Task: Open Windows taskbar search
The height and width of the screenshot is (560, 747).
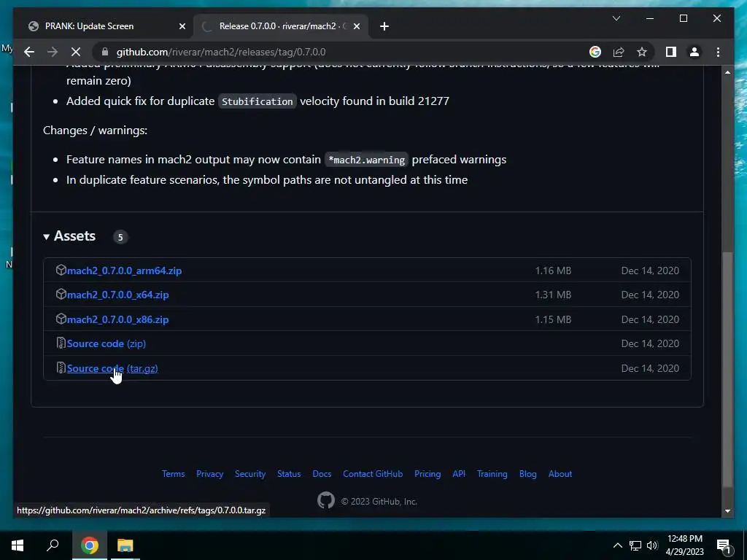Action: coord(53,545)
